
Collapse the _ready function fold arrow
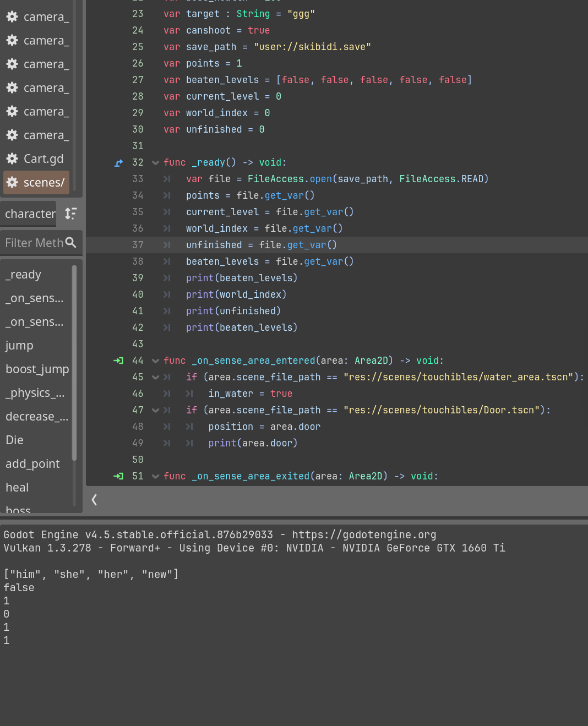(x=155, y=163)
